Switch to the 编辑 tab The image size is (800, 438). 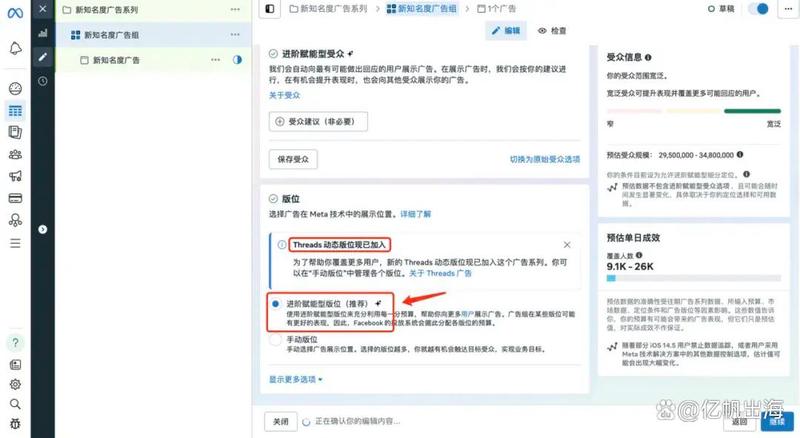508,31
